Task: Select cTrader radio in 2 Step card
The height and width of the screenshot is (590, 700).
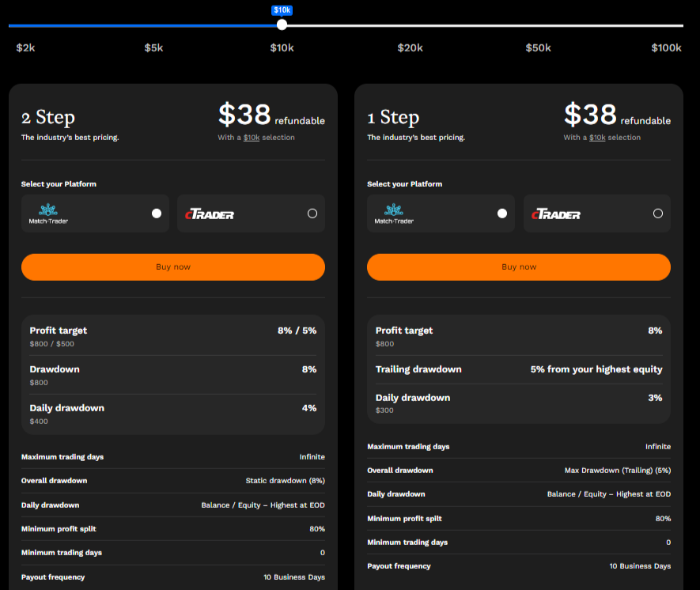Action: pyautogui.click(x=312, y=214)
